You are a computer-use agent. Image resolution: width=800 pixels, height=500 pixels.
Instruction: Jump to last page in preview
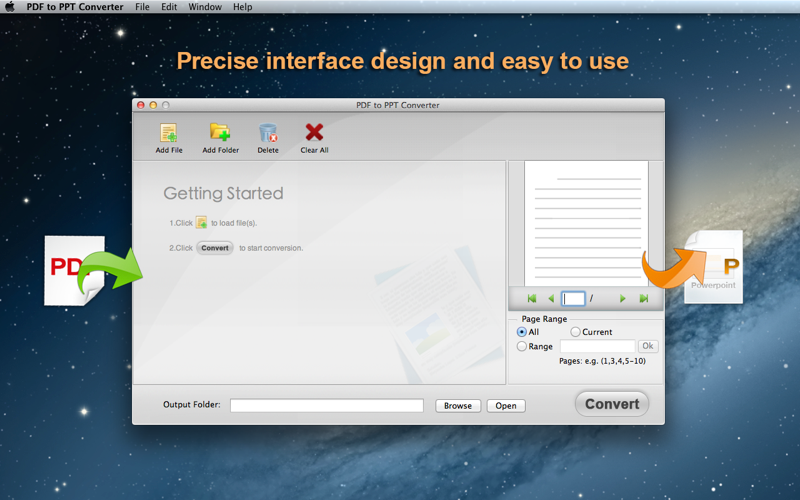click(x=643, y=299)
